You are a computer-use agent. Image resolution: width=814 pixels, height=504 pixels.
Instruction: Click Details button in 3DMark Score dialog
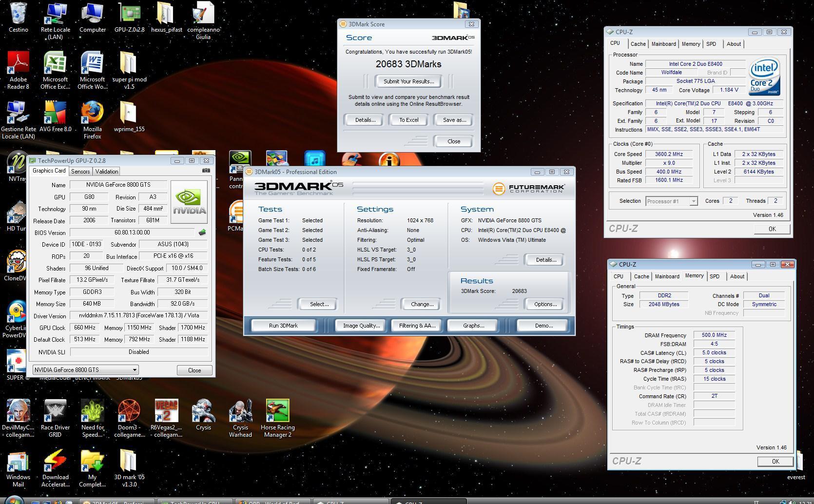pyautogui.click(x=365, y=120)
